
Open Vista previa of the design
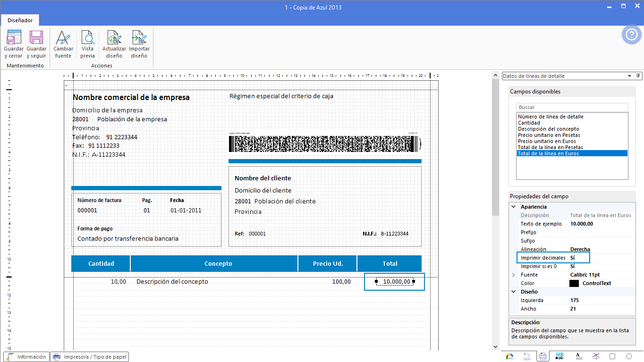point(87,45)
